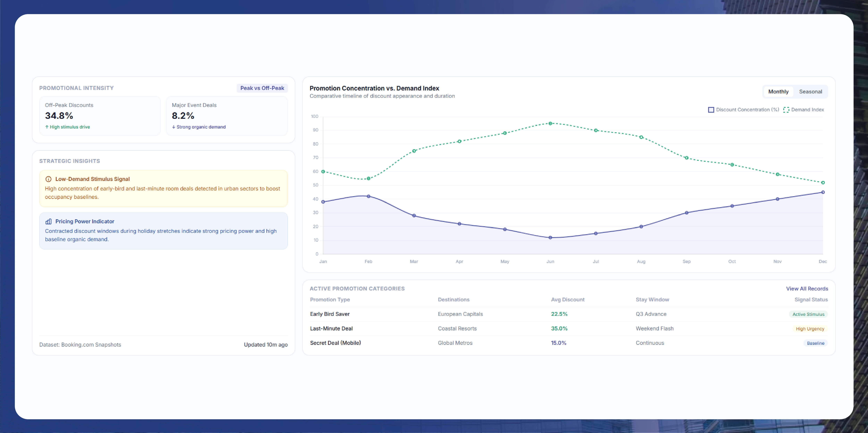The width and height of the screenshot is (868, 433).
Task: Click the Dataset: Booking.com Snapshots footer text
Action: tap(80, 345)
